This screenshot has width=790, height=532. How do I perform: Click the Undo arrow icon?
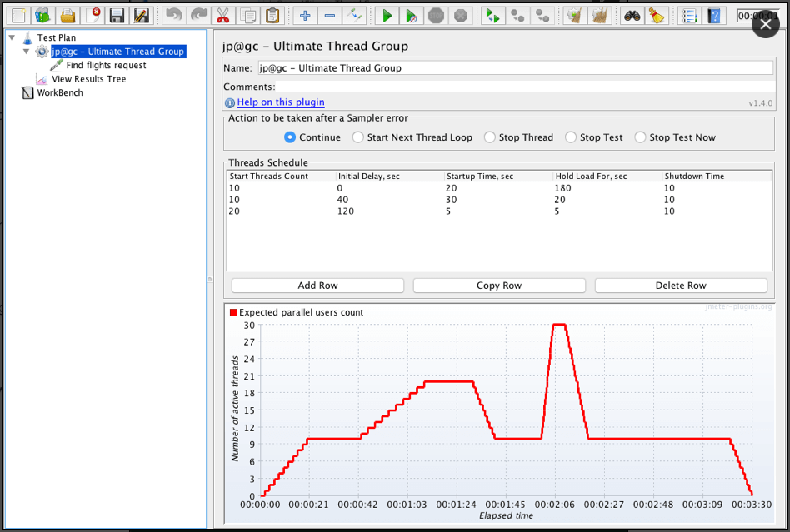pos(173,16)
